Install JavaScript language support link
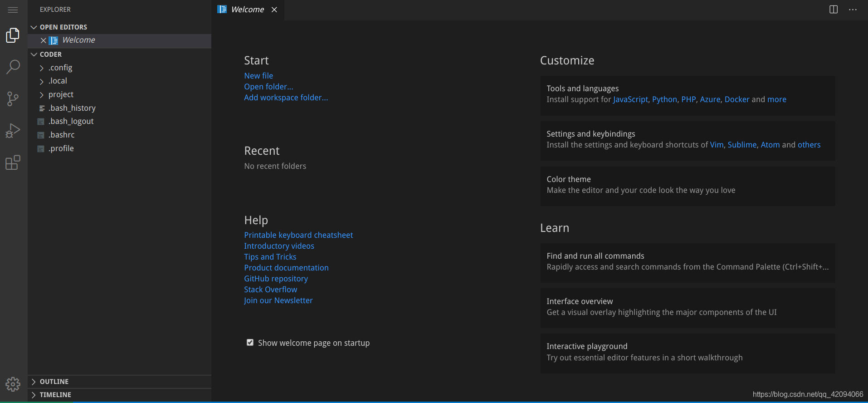The height and width of the screenshot is (403, 868). [630, 99]
